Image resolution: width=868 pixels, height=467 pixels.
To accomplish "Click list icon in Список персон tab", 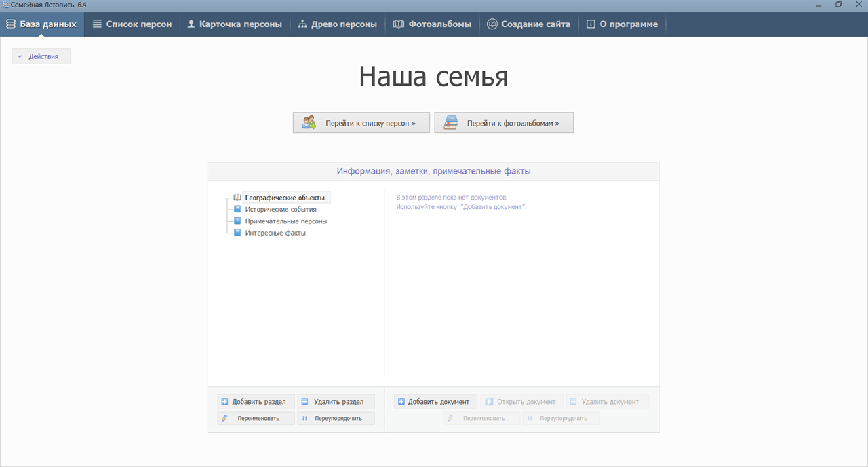I will coord(97,24).
